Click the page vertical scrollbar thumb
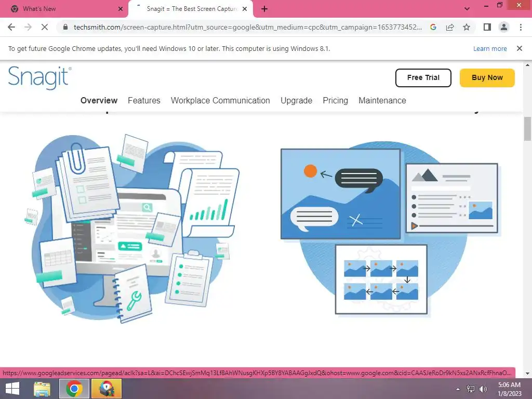The image size is (532, 399). coord(527,129)
